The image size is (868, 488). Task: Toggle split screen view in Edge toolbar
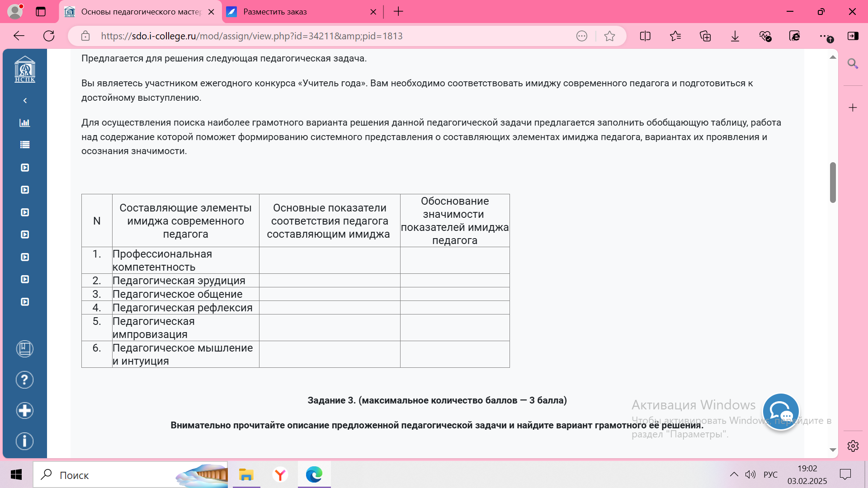(645, 36)
